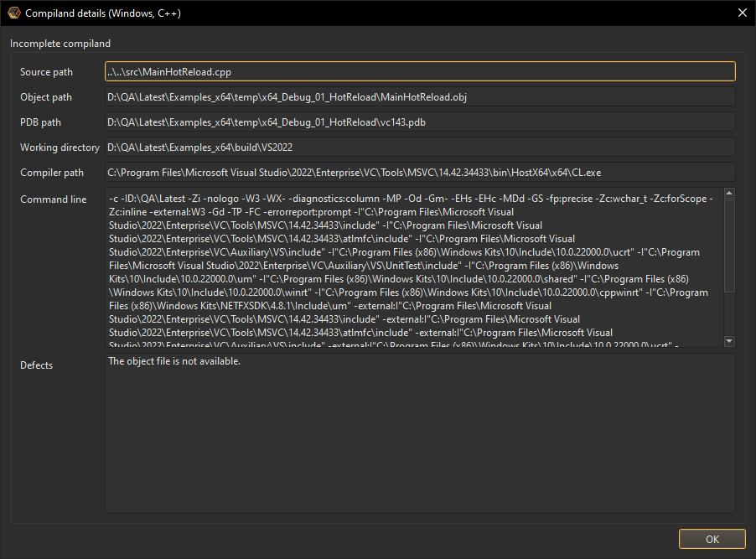Click the Object path label
The width and height of the screenshot is (756, 559).
tap(46, 98)
